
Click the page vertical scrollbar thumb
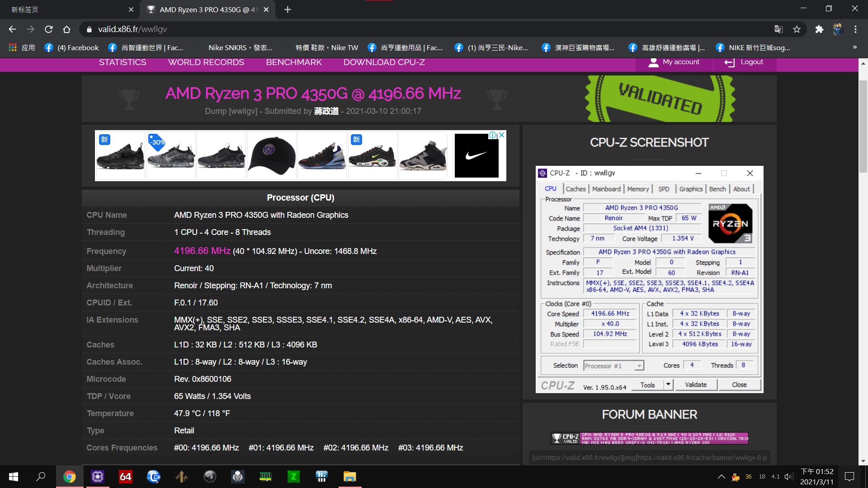[863, 127]
